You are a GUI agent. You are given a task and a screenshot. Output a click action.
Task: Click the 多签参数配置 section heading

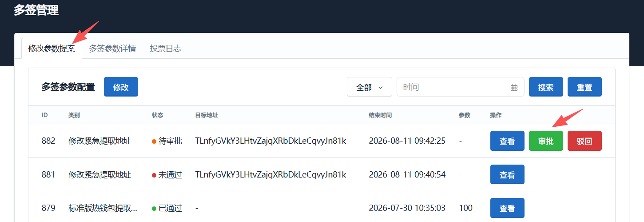click(x=68, y=87)
